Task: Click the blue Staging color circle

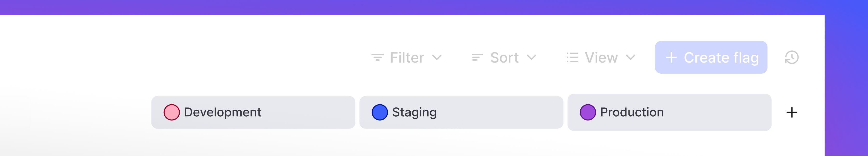Action: [x=380, y=113]
